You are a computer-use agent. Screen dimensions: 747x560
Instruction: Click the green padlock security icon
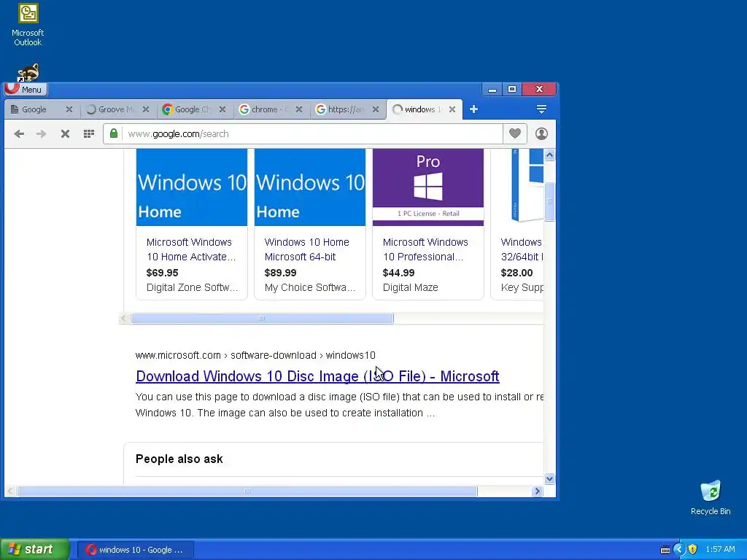pyautogui.click(x=114, y=133)
